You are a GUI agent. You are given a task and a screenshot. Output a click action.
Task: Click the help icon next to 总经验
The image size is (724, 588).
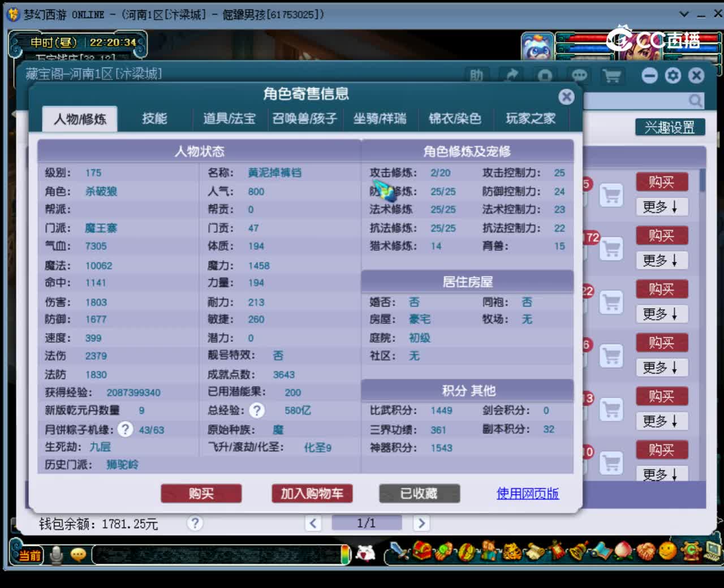[x=257, y=410]
